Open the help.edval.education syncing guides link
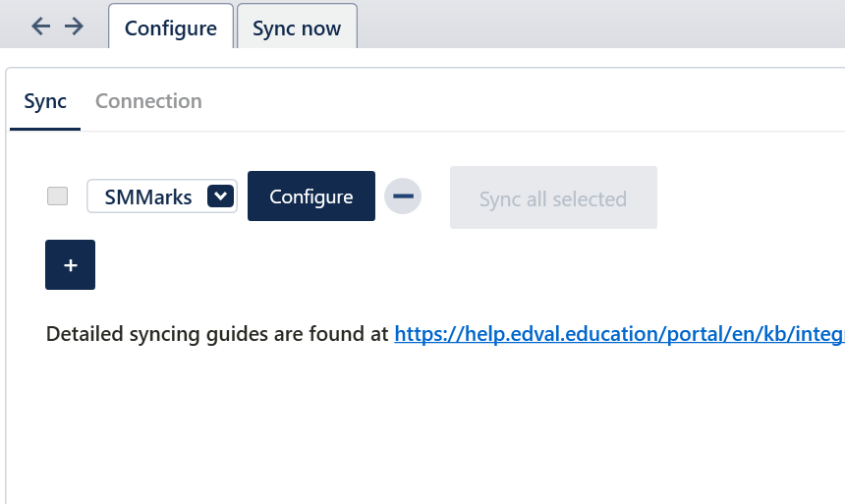 click(x=619, y=334)
